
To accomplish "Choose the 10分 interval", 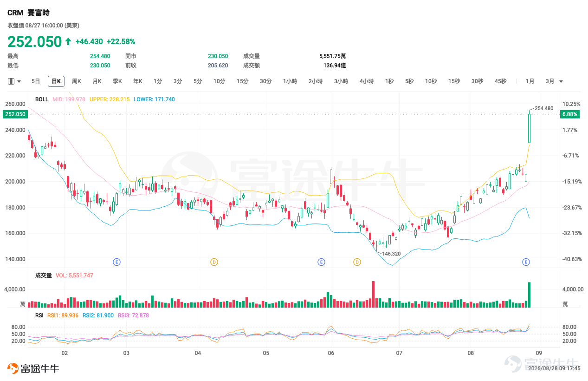I will [x=219, y=81].
